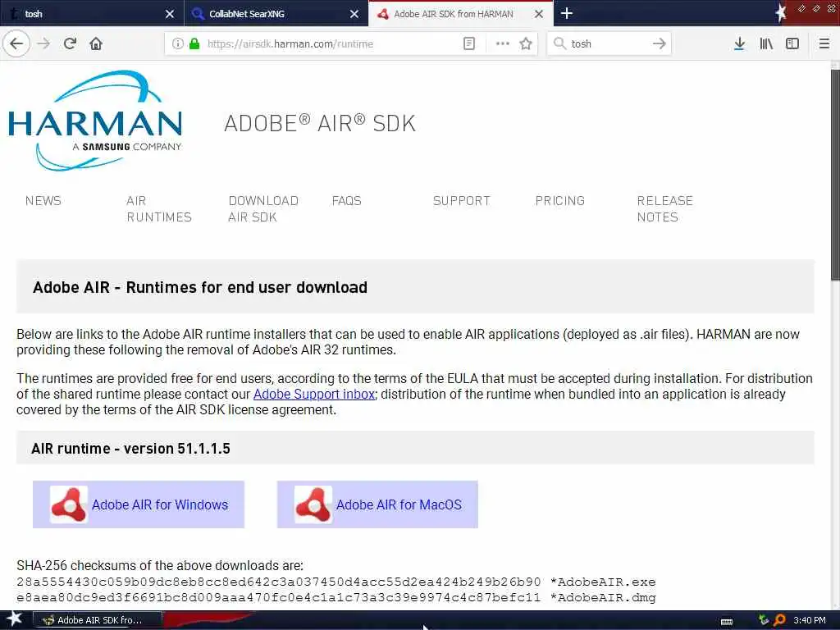The height and width of the screenshot is (630, 840).
Task: Click the HARMAN logo
Action: 95,121
